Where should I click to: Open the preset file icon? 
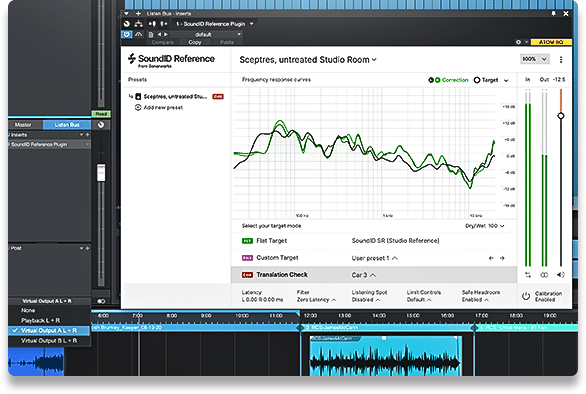tap(151, 34)
